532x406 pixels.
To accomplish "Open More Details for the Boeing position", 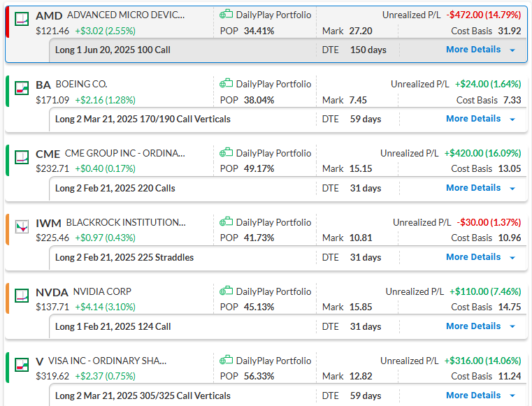I will pos(473,119).
